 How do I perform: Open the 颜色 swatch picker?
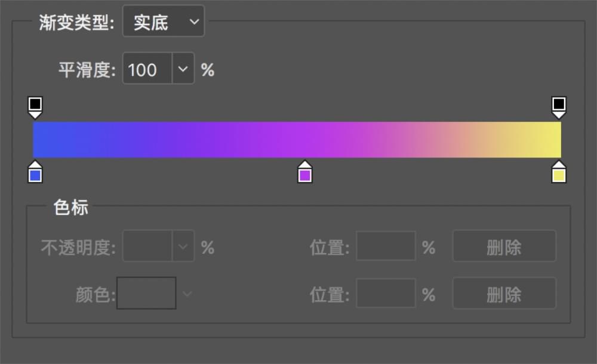point(146,293)
